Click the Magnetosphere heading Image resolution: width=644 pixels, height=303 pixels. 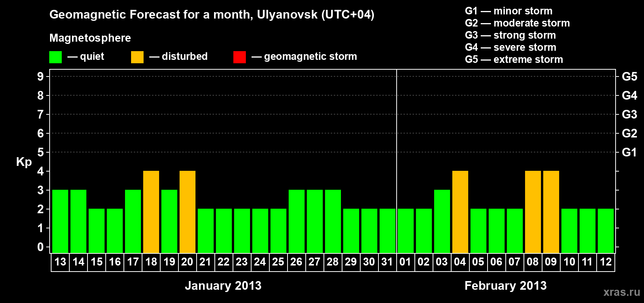(90, 38)
